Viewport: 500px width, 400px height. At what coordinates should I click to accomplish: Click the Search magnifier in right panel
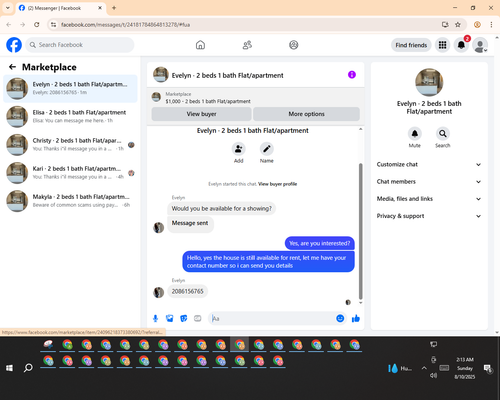(443, 134)
